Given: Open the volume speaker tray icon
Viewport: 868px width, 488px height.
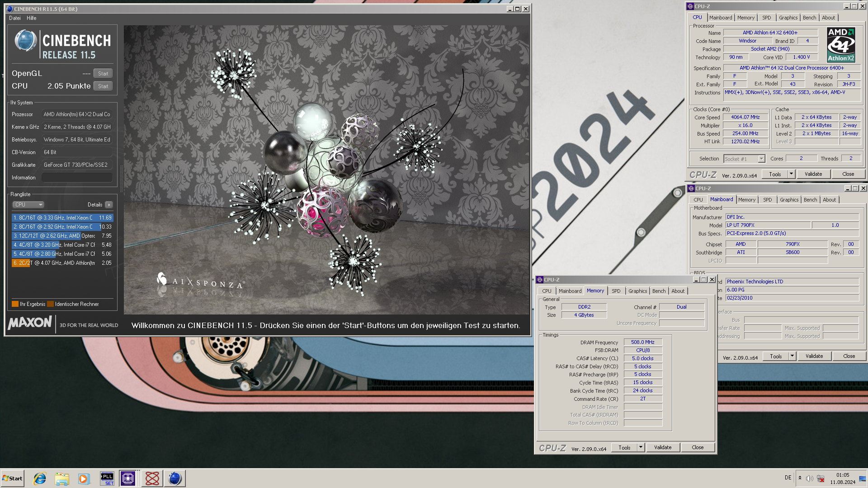Looking at the screenshot, I should tap(809, 479).
